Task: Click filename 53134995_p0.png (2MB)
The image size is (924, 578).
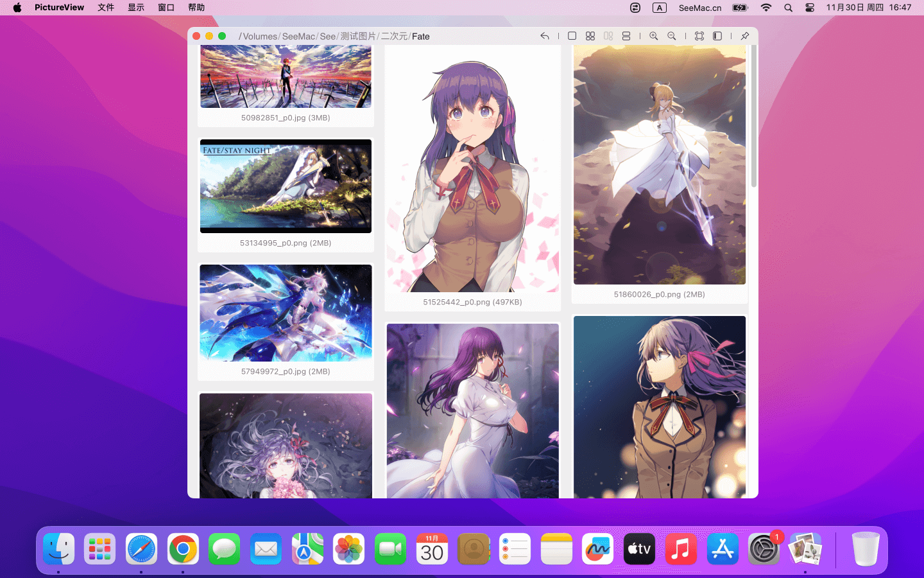Action: point(286,243)
